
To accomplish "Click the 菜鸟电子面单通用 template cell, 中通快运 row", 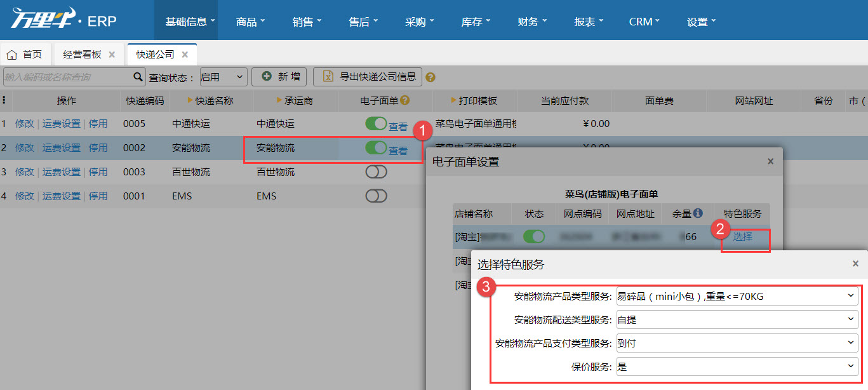I will coord(476,124).
